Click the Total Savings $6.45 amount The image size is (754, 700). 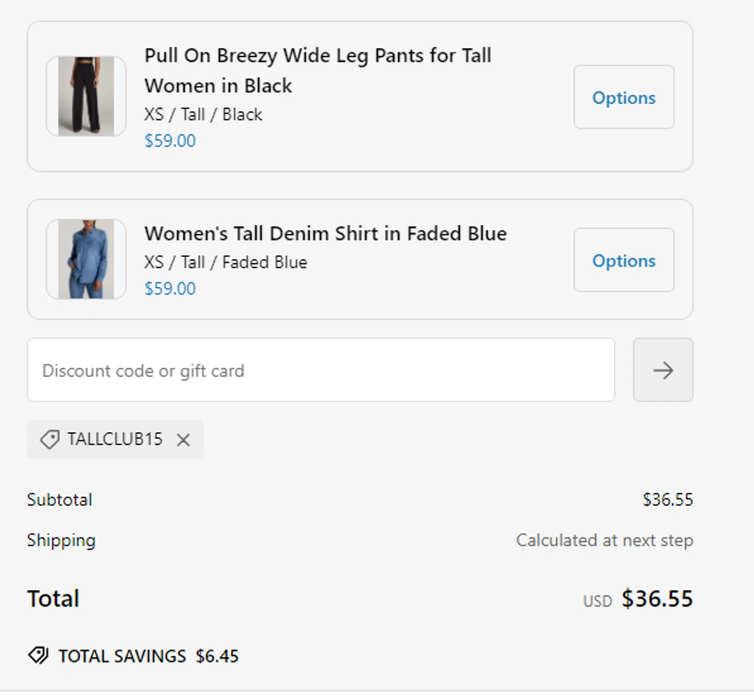pyautogui.click(x=217, y=656)
